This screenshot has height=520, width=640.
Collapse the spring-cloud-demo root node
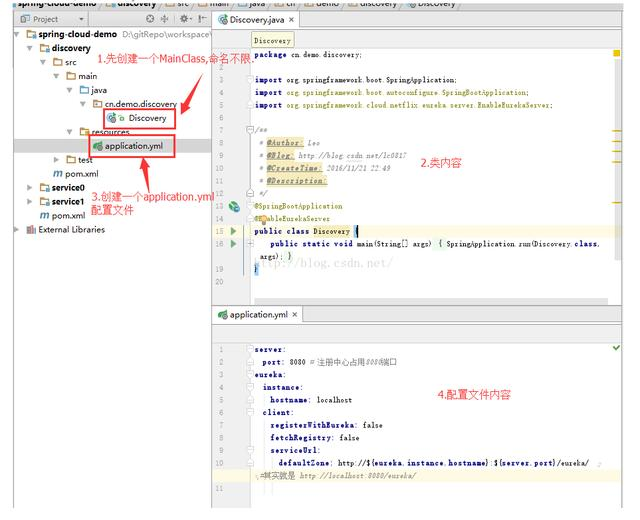click(x=17, y=34)
